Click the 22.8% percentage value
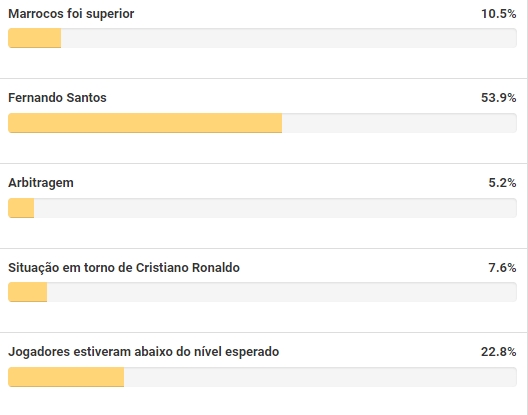Screen dimensions: 528x415 pos(499,352)
